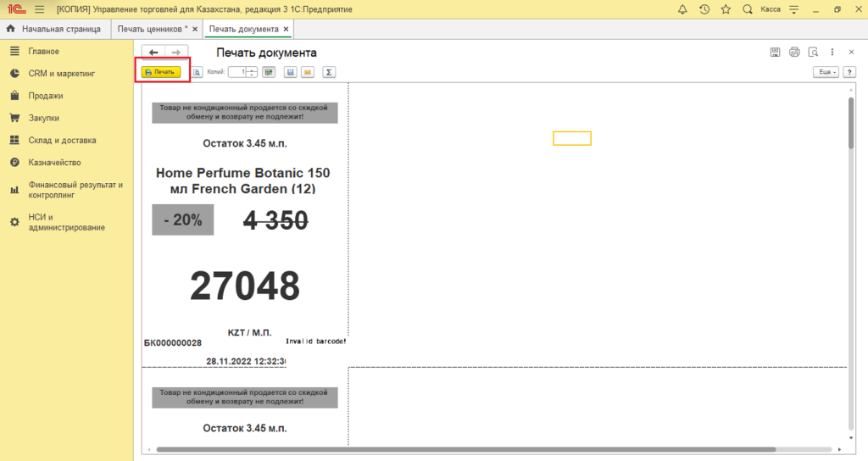The height and width of the screenshot is (461, 868).
Task: Increase copies with the up arrow
Action: pos(252,69)
